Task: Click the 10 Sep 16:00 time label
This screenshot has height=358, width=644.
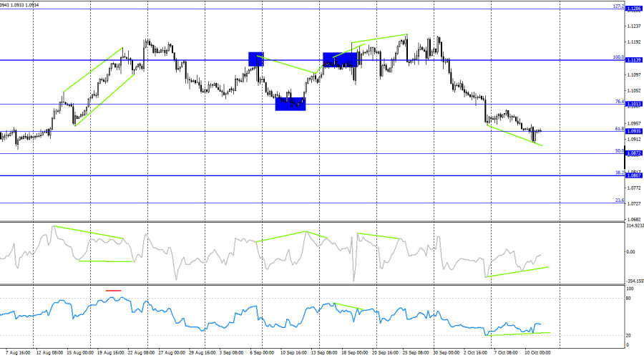Action: 293,353
